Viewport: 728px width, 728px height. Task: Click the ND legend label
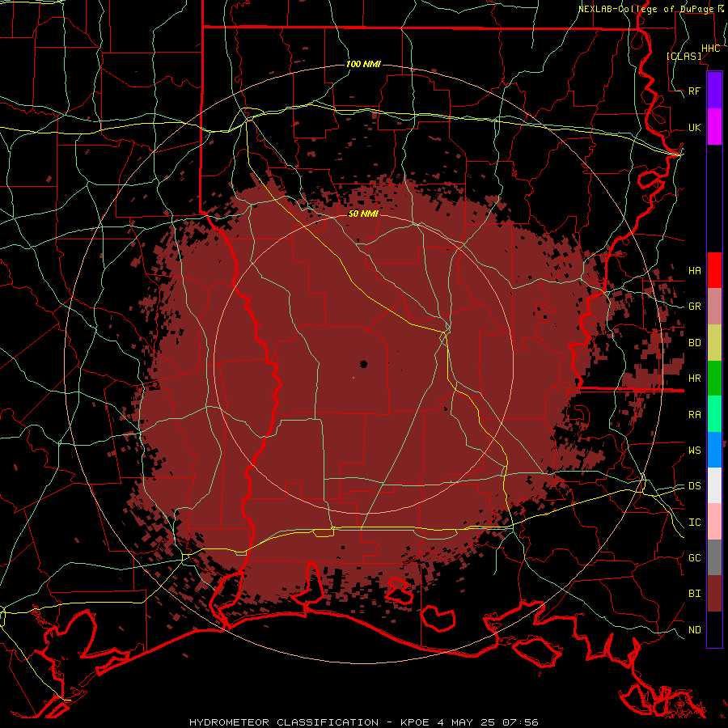(695, 629)
